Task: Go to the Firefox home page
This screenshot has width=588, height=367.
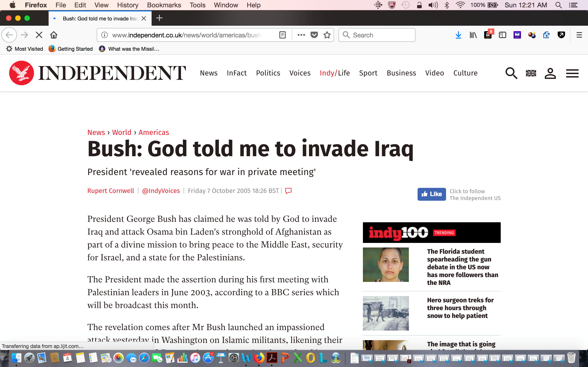Action: tap(54, 35)
